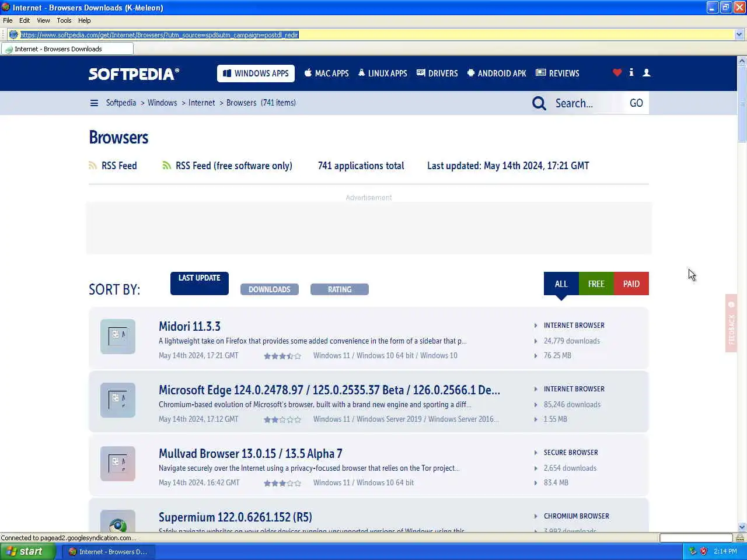Open the Edit menu
This screenshot has height=560, width=747.
tap(25, 20)
